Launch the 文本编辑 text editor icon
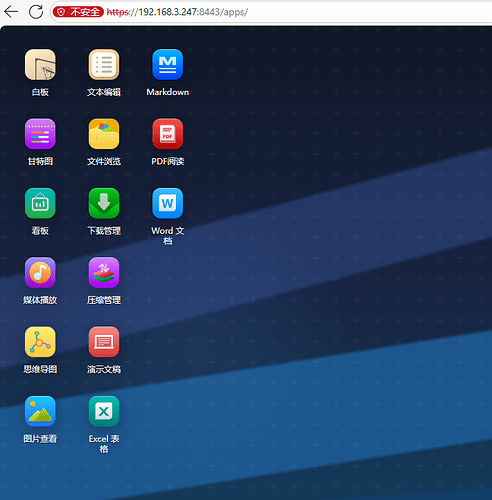The height and width of the screenshot is (500, 492). click(104, 65)
